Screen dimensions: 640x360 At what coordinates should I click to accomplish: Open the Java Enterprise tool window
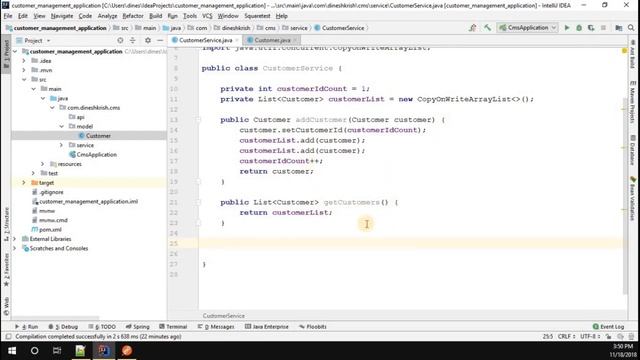click(x=267, y=327)
